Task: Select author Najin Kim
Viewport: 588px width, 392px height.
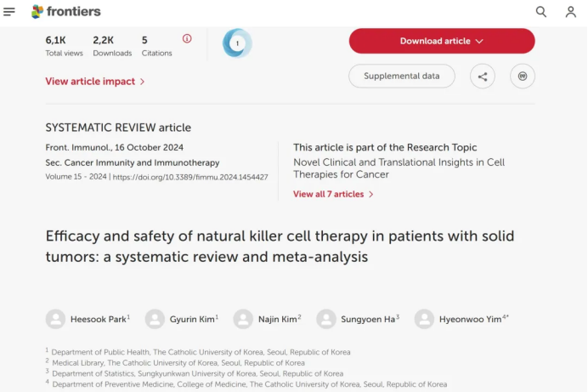Action: 278,319
